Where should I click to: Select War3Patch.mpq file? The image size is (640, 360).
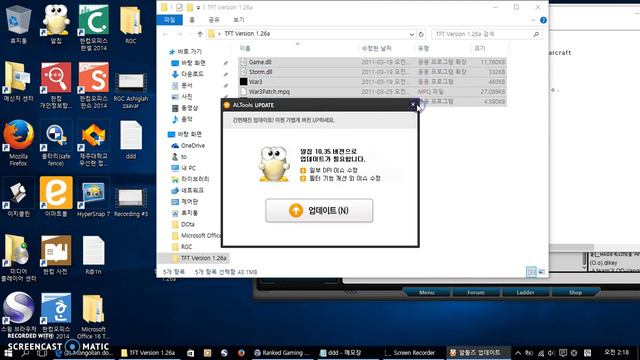tap(372, 91)
